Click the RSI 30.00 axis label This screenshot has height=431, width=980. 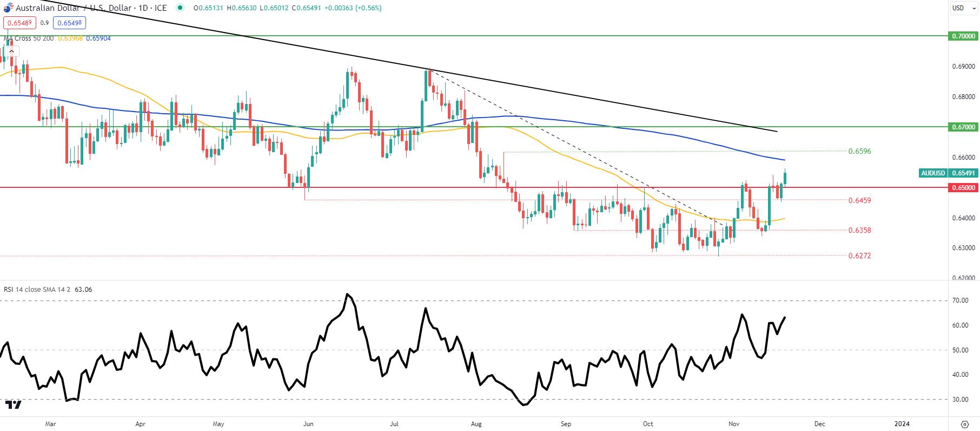pyautogui.click(x=961, y=400)
